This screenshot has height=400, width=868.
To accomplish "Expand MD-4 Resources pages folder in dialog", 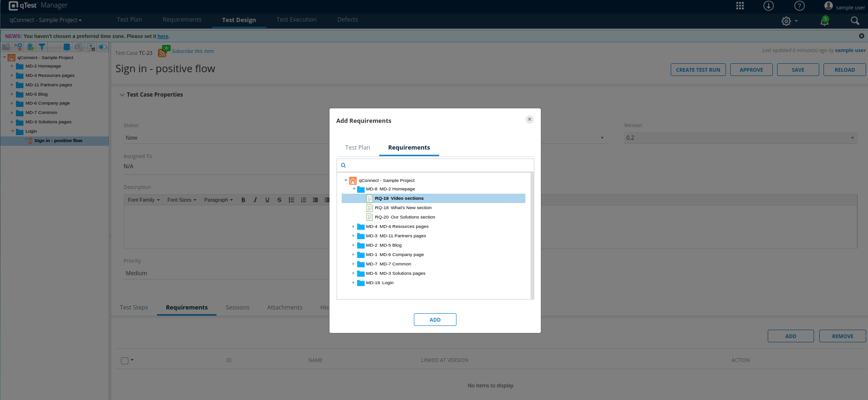I will [353, 226].
